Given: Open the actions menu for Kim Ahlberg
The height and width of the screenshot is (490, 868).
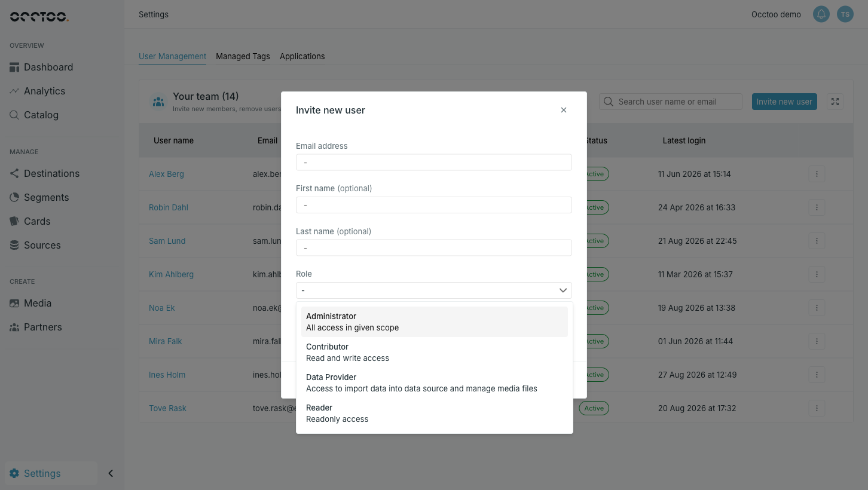Looking at the screenshot, I should coord(817,274).
